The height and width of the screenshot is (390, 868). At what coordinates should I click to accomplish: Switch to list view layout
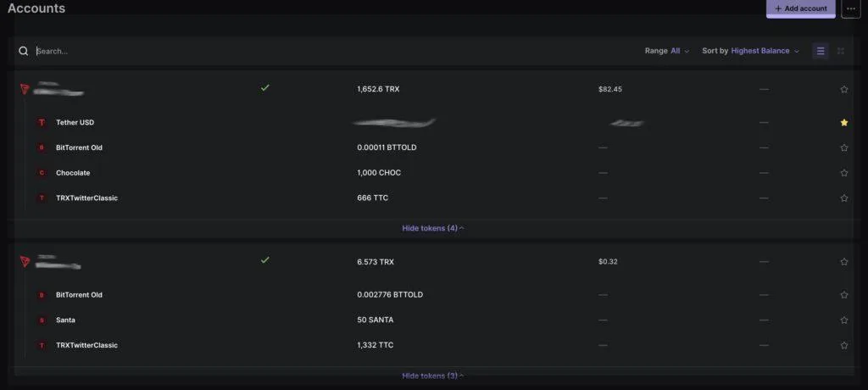pyautogui.click(x=820, y=51)
